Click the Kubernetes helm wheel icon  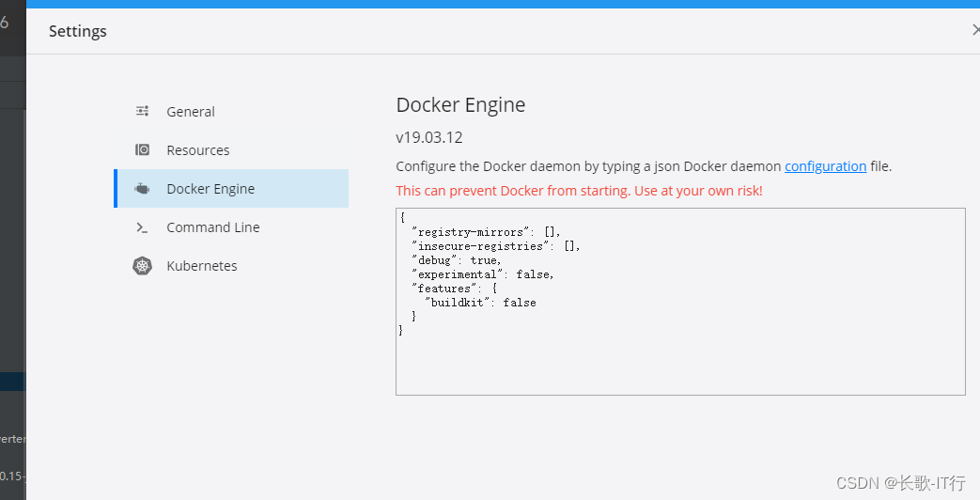(x=142, y=266)
